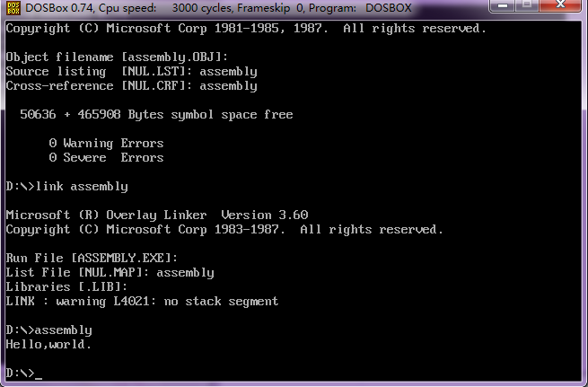Click the 'Source listing [NUL.LST]: assembly' line
The width and height of the screenshot is (588, 387).
pyautogui.click(x=132, y=72)
